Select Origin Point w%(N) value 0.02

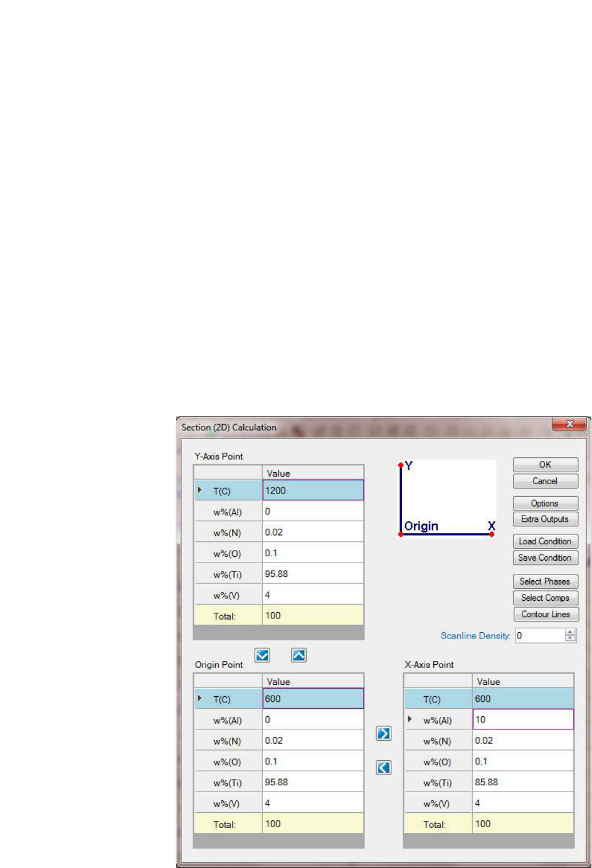coord(313,740)
